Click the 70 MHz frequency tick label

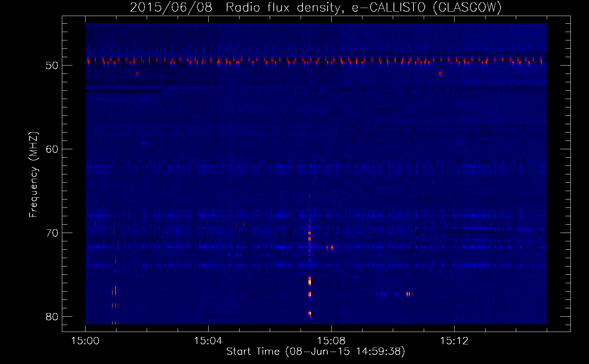pyautogui.click(x=52, y=233)
